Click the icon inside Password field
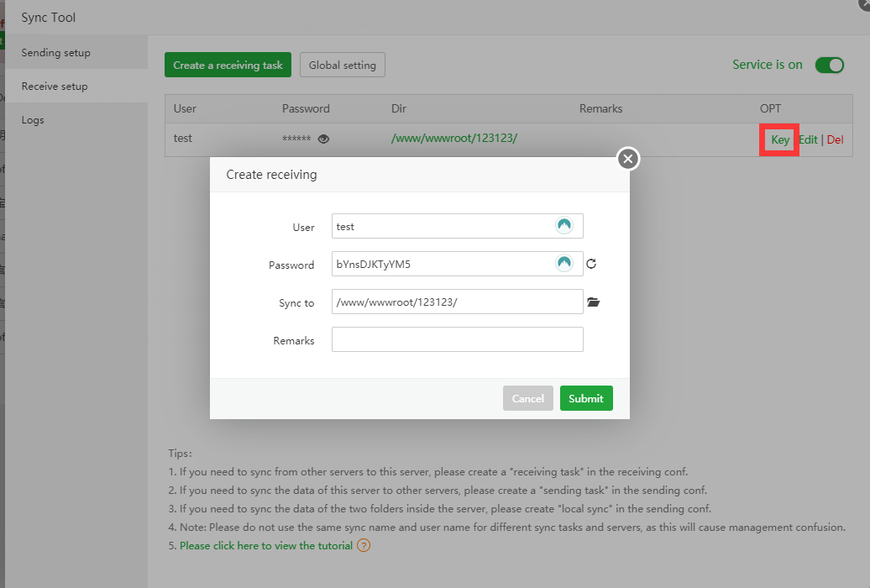 (x=564, y=264)
